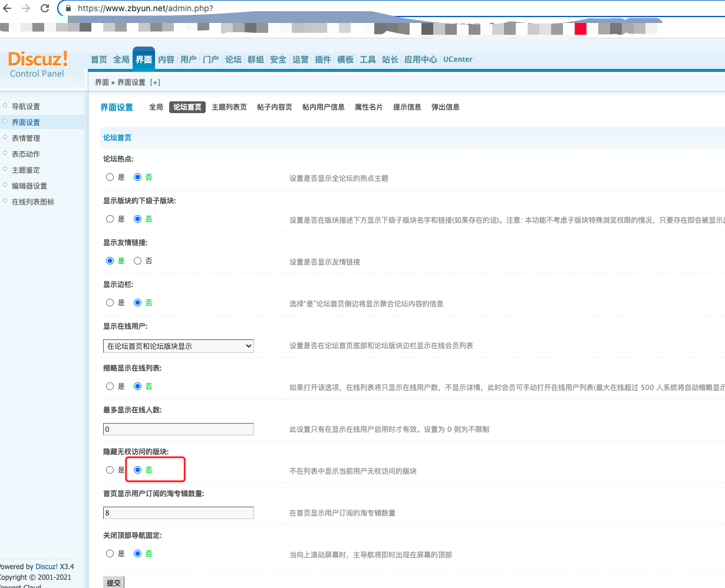The image size is (725, 588).
Task: Click the 淘专辑数量 input field
Action: (x=178, y=513)
